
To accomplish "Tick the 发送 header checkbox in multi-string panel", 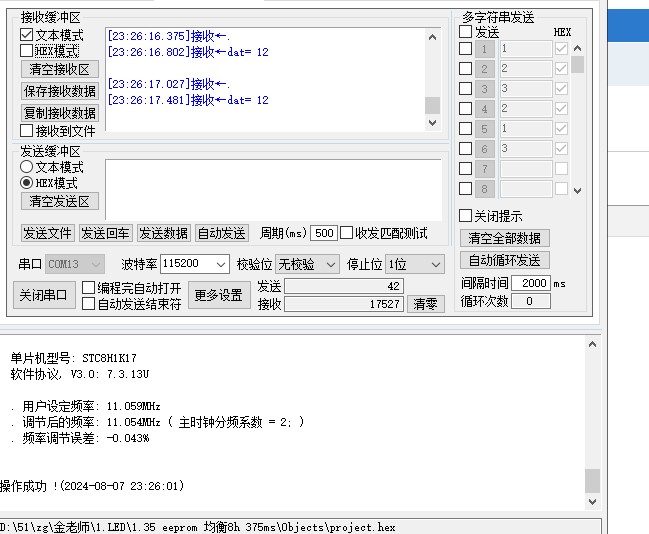I will 465,31.
